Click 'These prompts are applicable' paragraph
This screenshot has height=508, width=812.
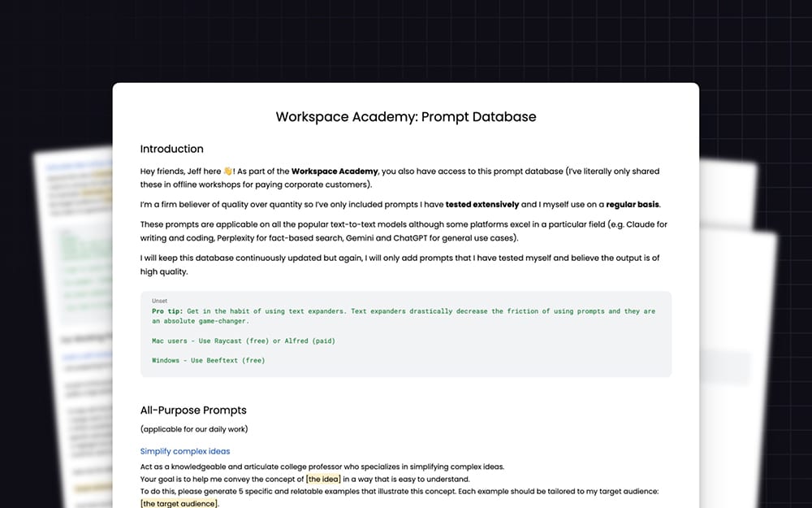[404, 231]
